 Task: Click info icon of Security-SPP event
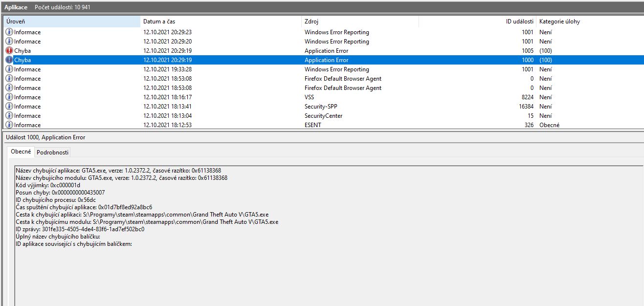click(9, 107)
